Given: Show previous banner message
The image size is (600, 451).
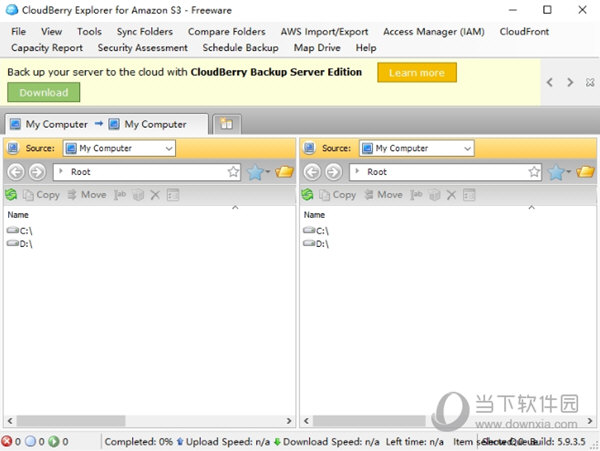Looking at the screenshot, I should [550, 82].
